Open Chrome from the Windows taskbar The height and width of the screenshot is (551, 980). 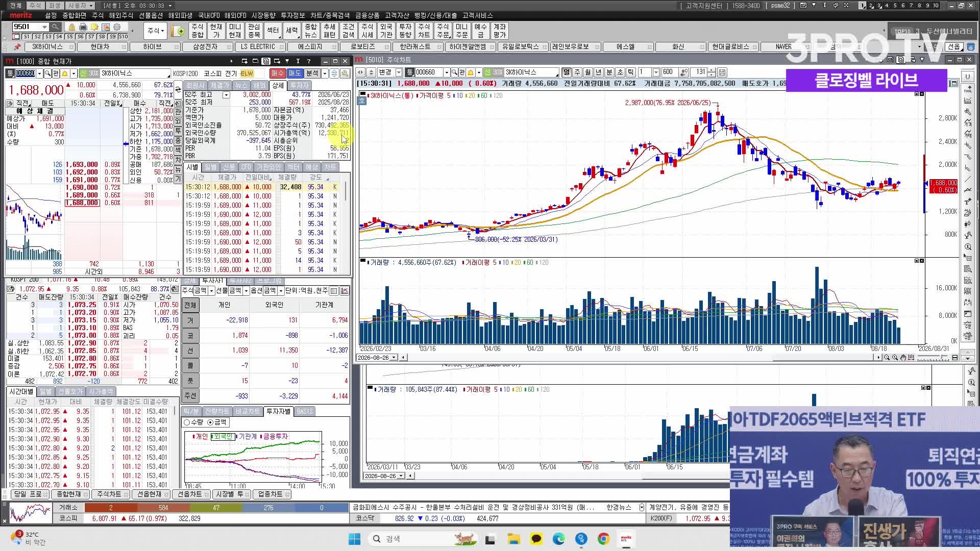point(603,539)
